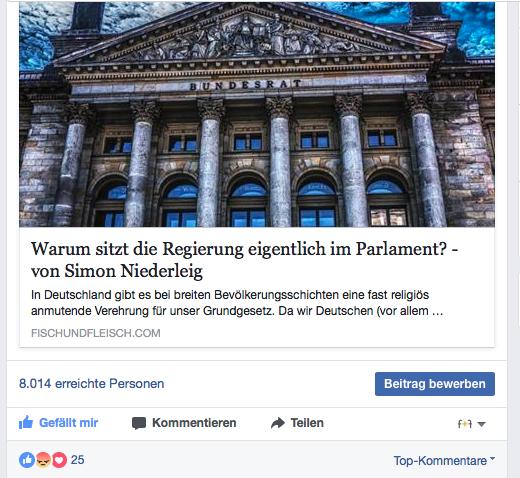Click the article description starting In Deutschland
The width and height of the screenshot is (520, 478).
(x=237, y=303)
